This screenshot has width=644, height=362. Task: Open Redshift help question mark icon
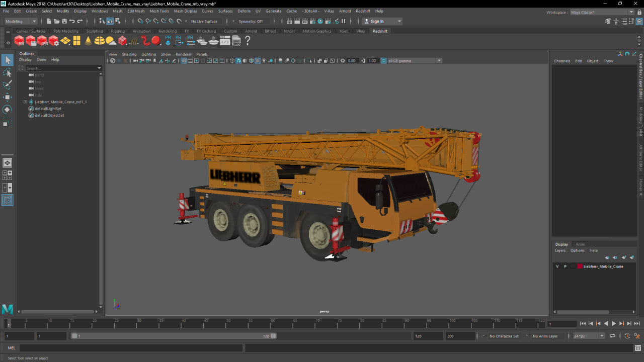tap(248, 41)
